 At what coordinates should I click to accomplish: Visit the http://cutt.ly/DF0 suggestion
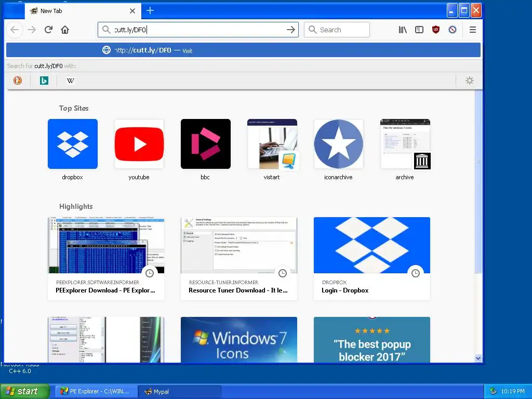(243, 50)
